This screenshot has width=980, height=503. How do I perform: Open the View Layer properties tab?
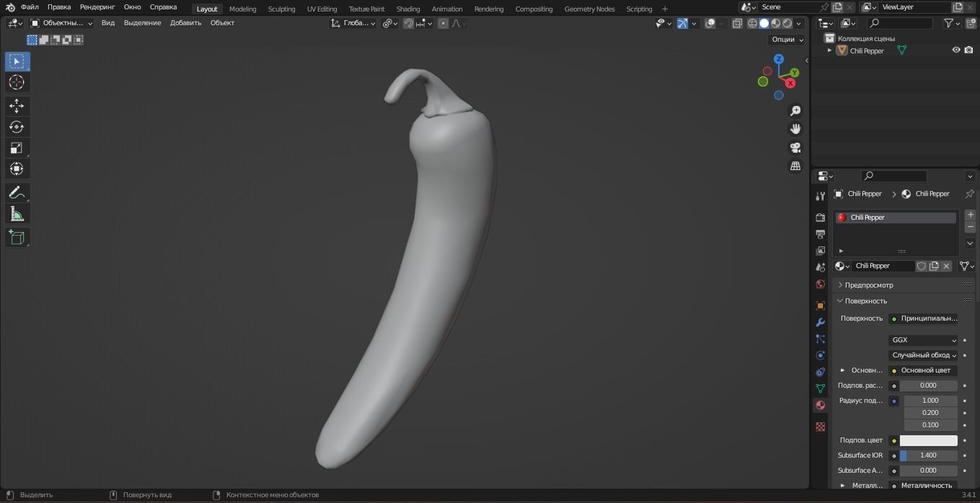coord(820,251)
